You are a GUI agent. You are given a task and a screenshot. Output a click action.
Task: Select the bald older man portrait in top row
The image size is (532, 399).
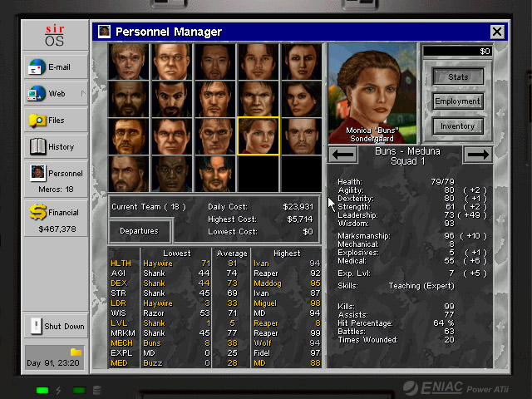[x=172, y=62]
